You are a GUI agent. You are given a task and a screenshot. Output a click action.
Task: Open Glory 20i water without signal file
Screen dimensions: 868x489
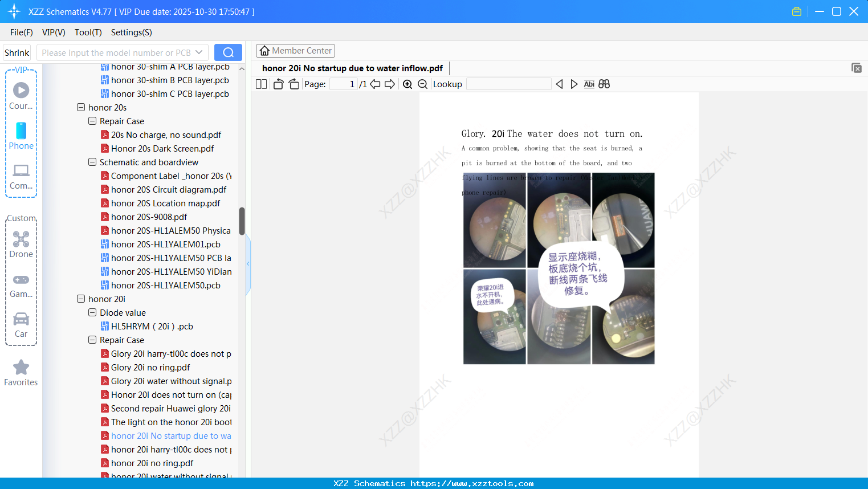tap(171, 381)
